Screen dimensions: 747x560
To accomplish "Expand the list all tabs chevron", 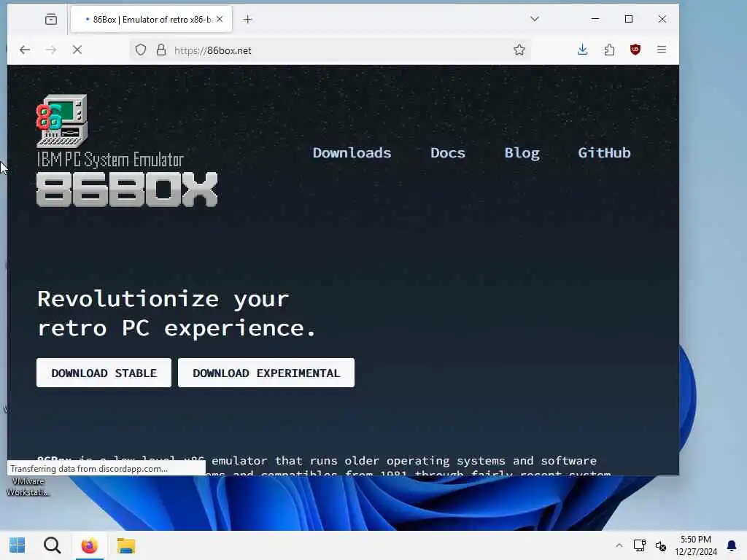I will pos(535,19).
